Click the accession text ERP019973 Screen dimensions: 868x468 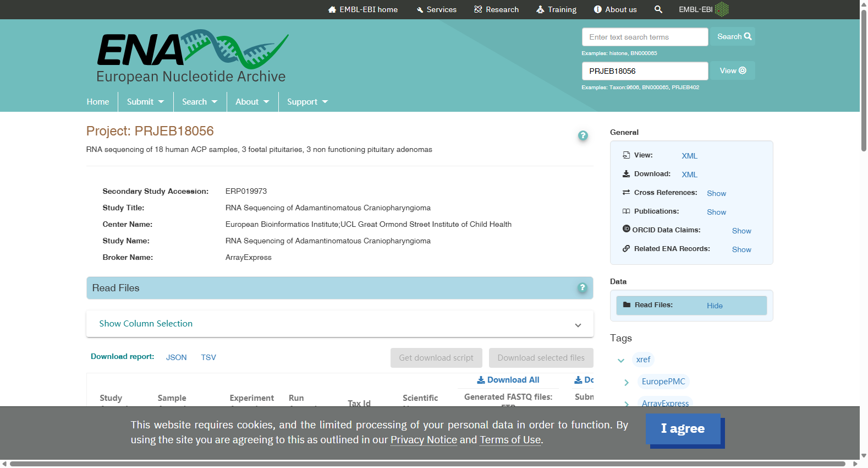coord(246,192)
